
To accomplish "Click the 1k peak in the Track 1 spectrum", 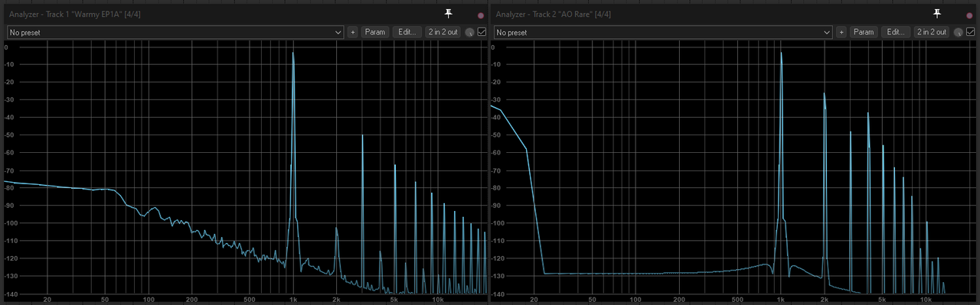I will click(293, 54).
